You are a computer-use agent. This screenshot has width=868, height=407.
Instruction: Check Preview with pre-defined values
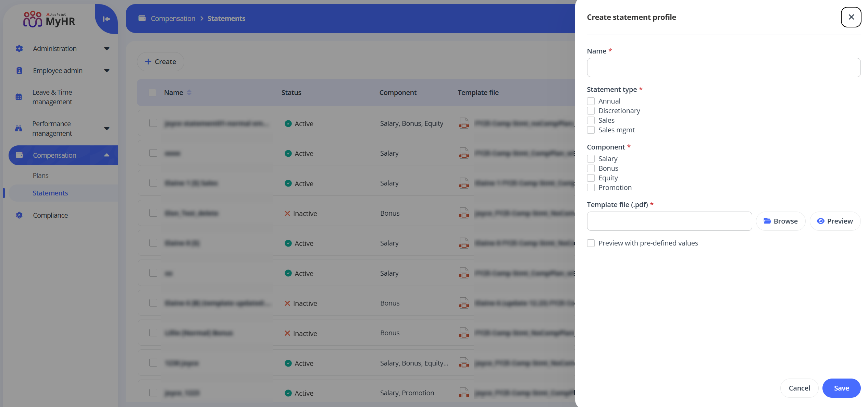coord(591,243)
